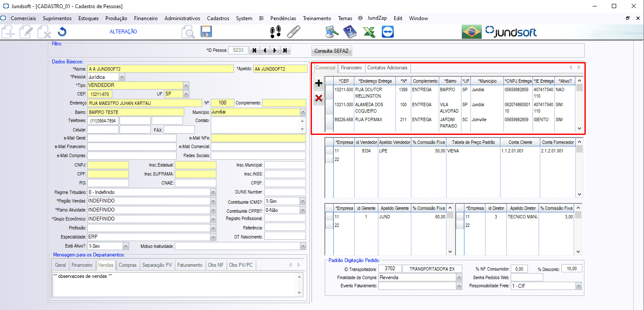644x310 pixels.
Task: Open the Responsabilidade Frete dropdown
Action: 579,286
